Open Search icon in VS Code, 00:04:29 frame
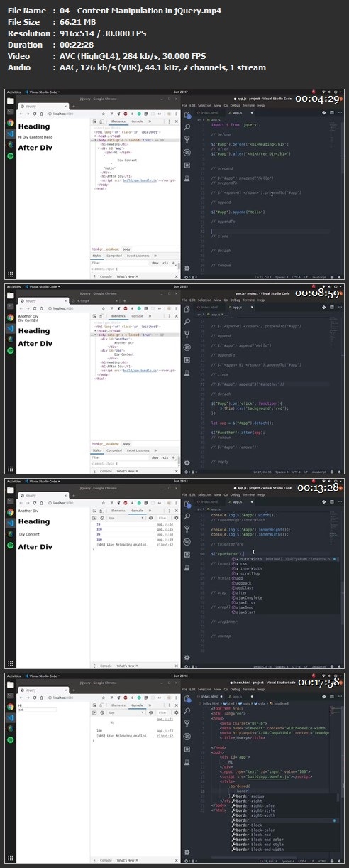 click(187, 127)
